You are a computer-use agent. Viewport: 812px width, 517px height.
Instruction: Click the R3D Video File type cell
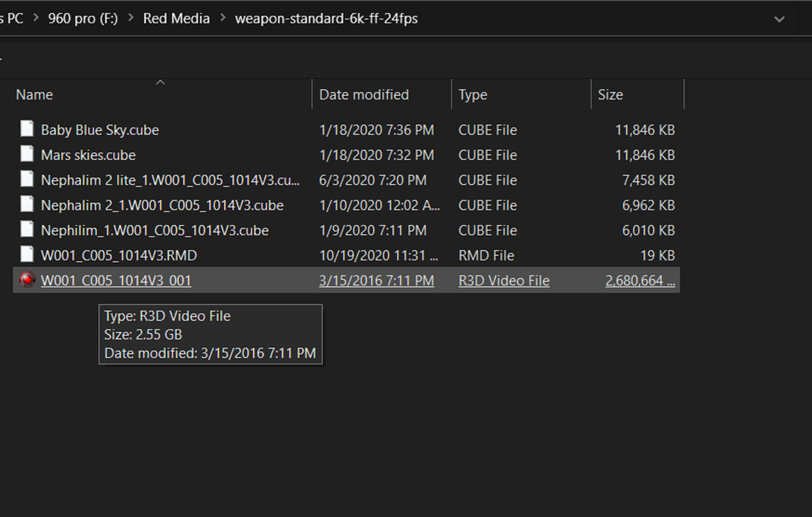(504, 280)
